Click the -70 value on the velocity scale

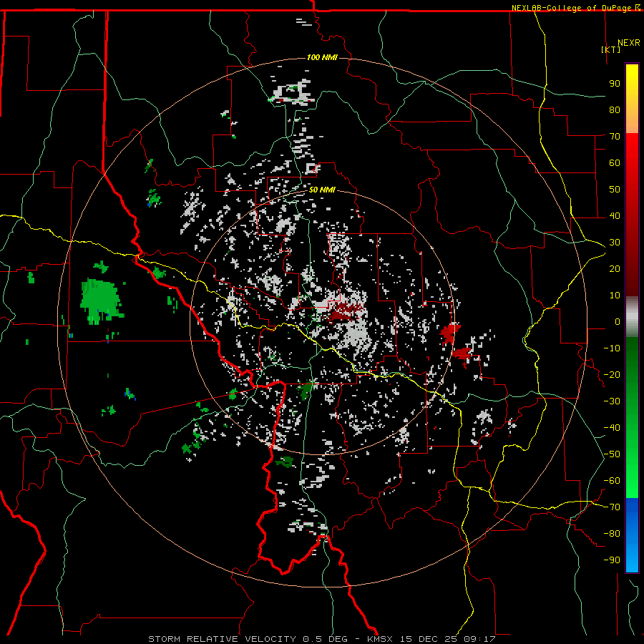pos(612,507)
